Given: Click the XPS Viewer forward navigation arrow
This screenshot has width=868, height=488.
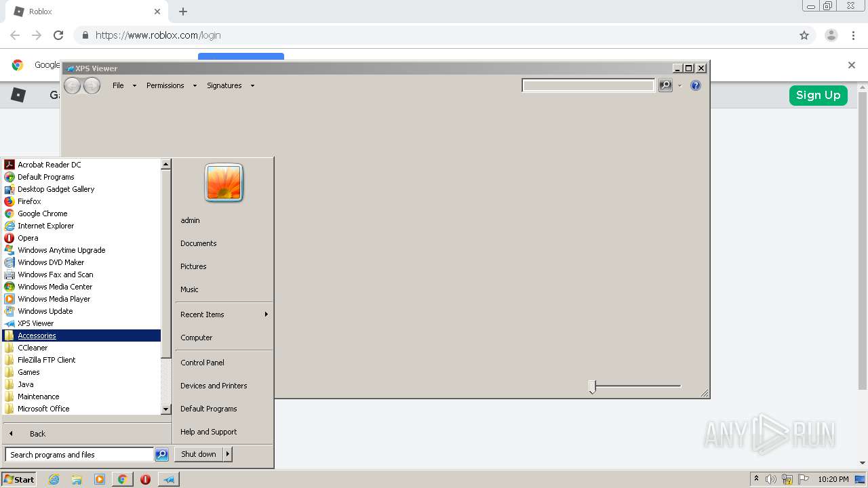Looking at the screenshot, I should point(92,85).
